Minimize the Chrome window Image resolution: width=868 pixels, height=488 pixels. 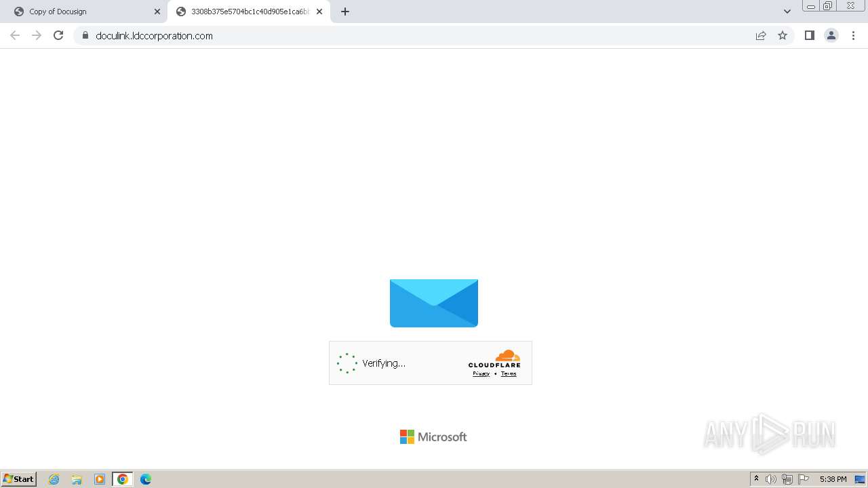point(811,6)
